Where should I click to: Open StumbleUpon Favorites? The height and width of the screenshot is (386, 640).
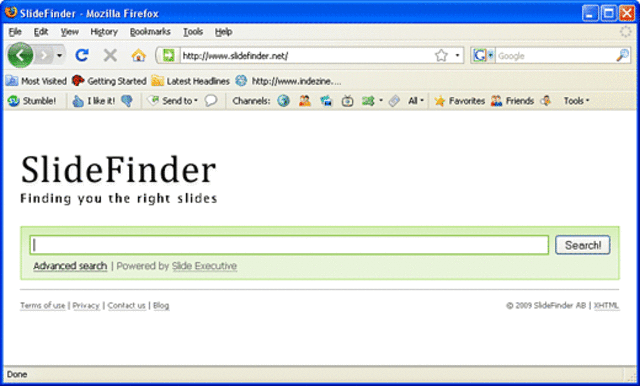click(460, 101)
